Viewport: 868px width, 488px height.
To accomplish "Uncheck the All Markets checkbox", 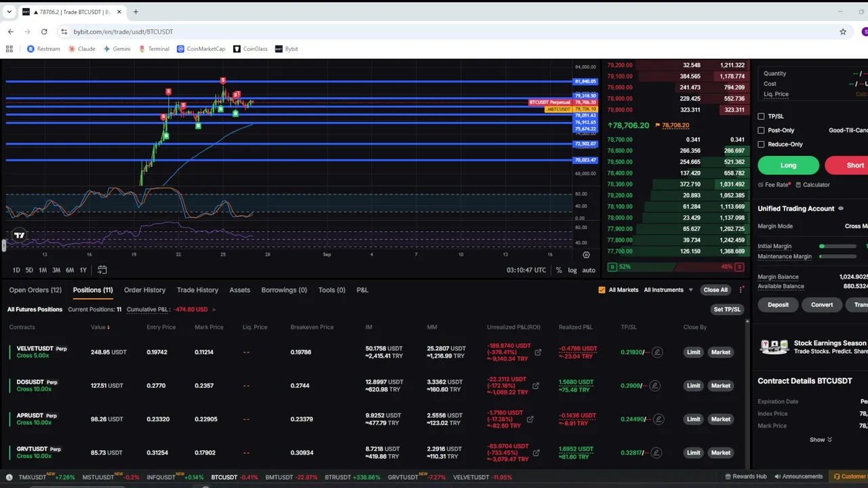I will pos(601,290).
